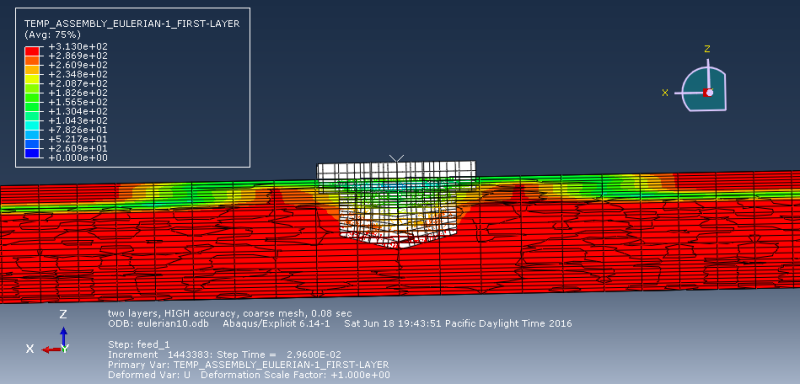The height and width of the screenshot is (384, 800).
Task: Click the cyan +1.043e+02 legend swatch
Action: point(32,125)
